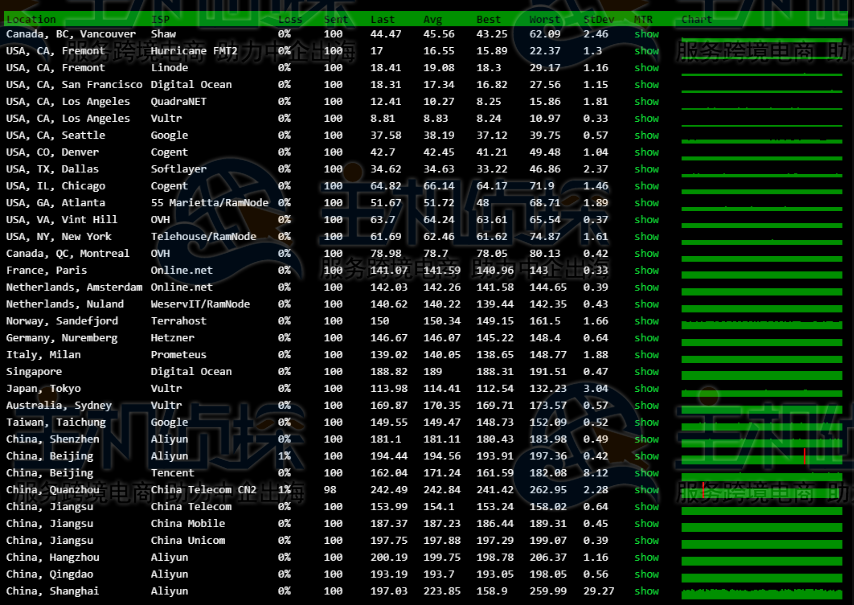Click show link for Quanzhou China Telecom CN2

pyautogui.click(x=646, y=490)
